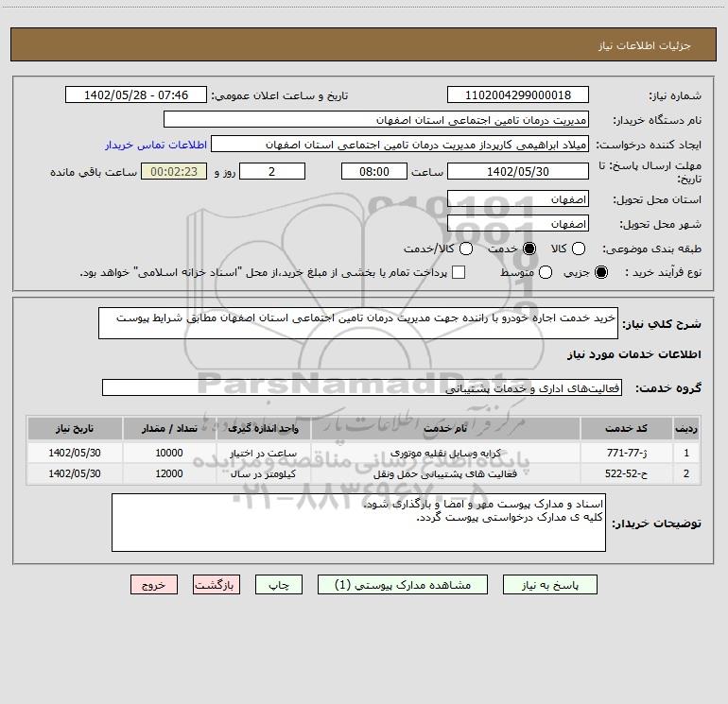Click service code ژ-77-771 cell

626,453
